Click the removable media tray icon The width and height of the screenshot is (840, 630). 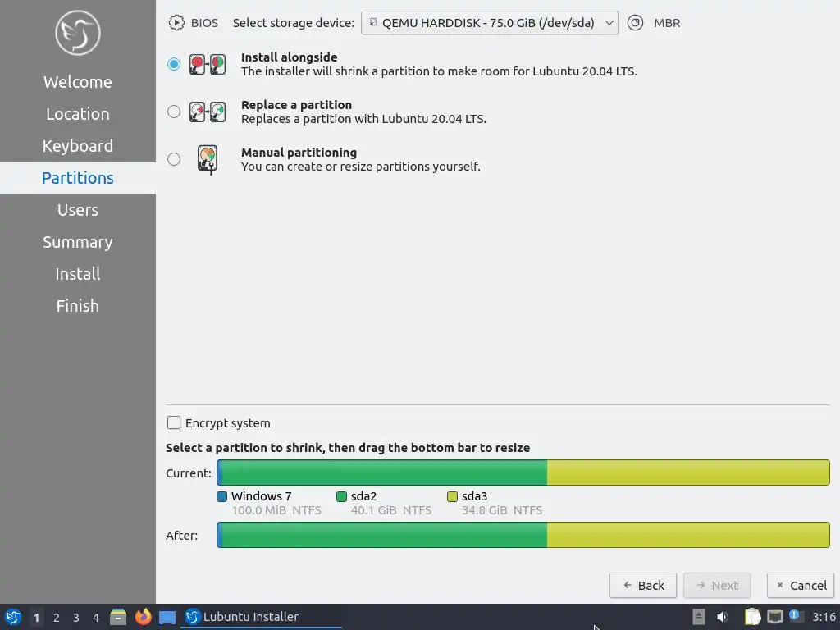tap(699, 617)
